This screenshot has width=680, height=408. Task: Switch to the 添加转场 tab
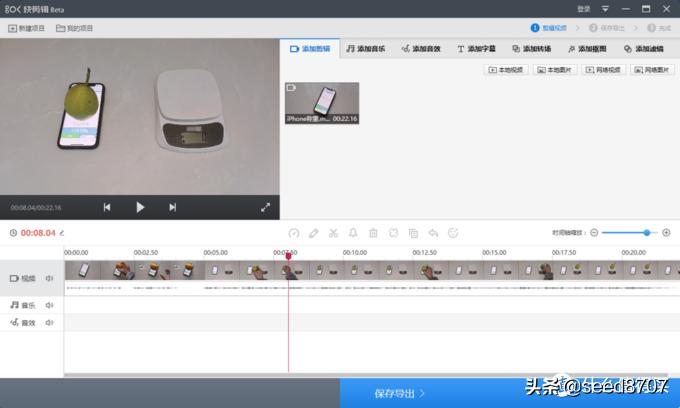tap(531, 49)
